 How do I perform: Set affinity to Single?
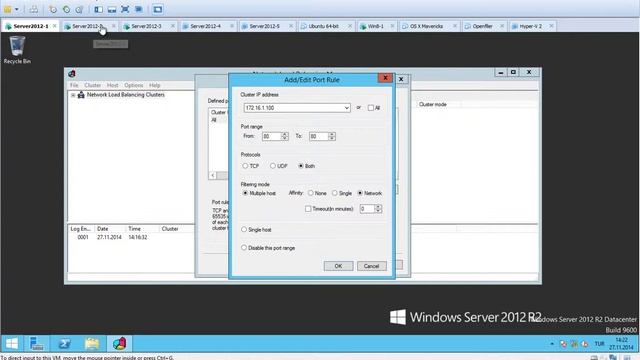[335, 193]
